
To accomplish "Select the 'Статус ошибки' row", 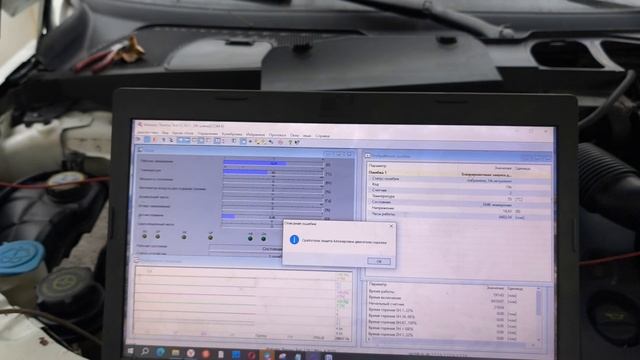I will pos(459,179).
